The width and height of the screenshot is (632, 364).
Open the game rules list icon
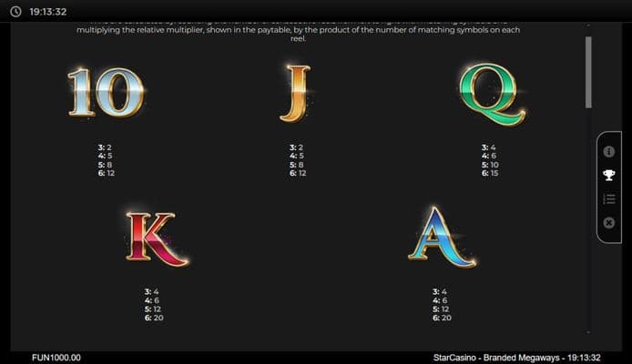(608, 199)
